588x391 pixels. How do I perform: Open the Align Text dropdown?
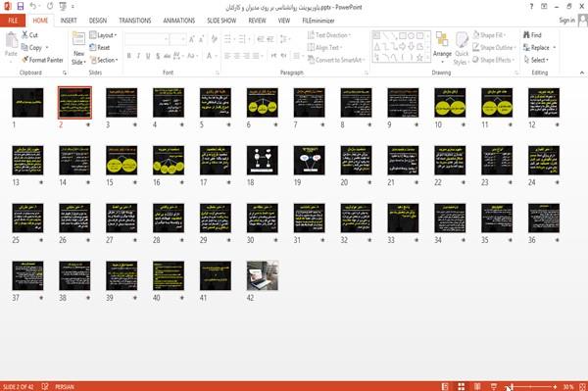point(324,48)
